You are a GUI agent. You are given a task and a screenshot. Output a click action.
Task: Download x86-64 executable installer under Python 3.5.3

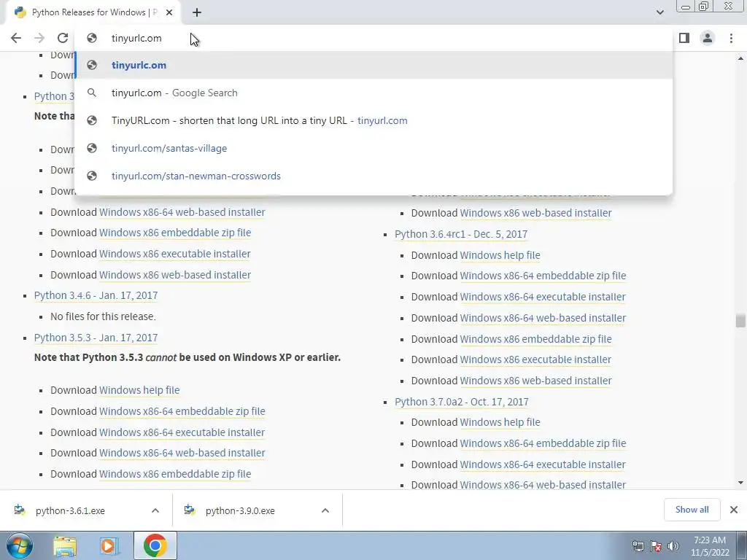tap(182, 432)
